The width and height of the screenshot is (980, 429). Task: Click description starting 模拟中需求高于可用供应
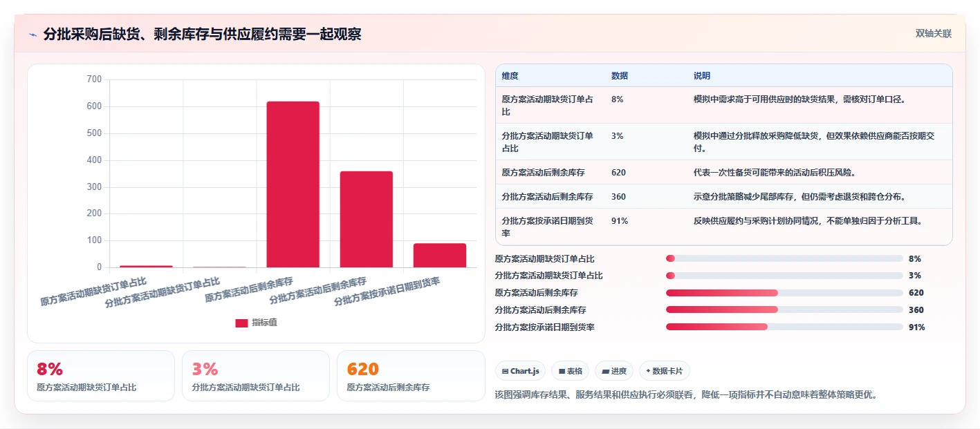click(800, 99)
